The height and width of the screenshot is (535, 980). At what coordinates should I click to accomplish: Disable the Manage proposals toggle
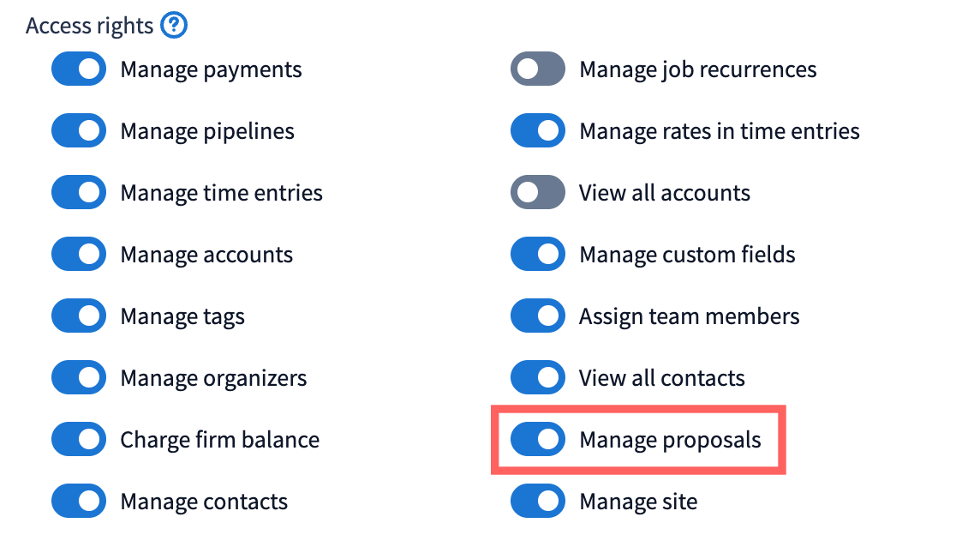coord(538,440)
